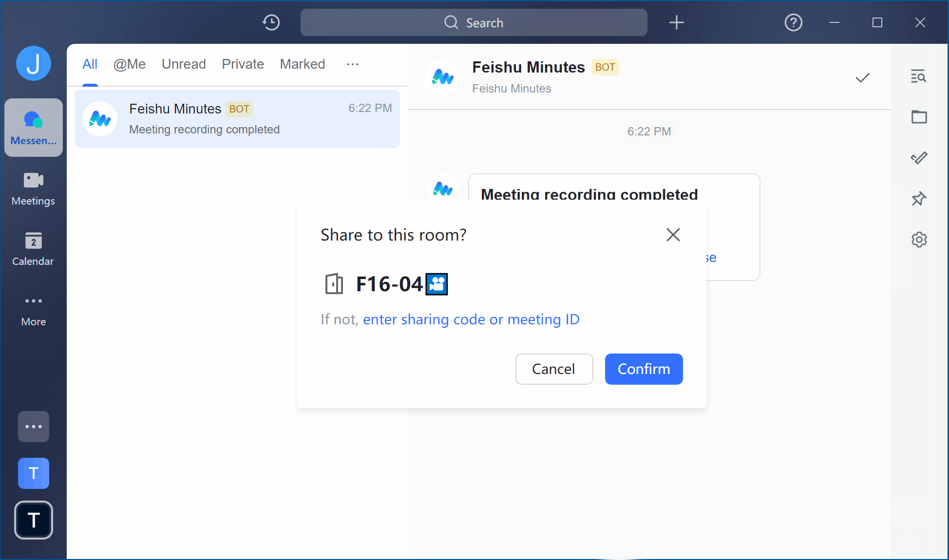
Task: Confirm sharing to room F16-04
Action: 644,369
